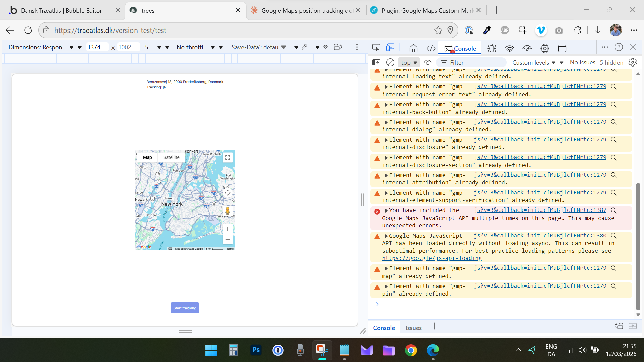Toggle device emulation toolbar icon
The width and height of the screenshot is (644, 362).
390,48
